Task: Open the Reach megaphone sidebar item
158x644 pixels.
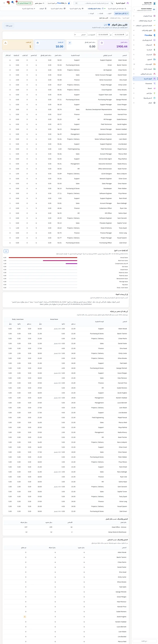Action: pyautogui.click(x=145, y=88)
